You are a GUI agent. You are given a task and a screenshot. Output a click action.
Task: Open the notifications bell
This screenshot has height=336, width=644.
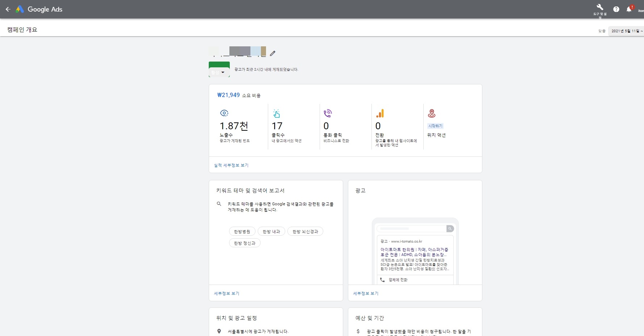click(x=629, y=9)
